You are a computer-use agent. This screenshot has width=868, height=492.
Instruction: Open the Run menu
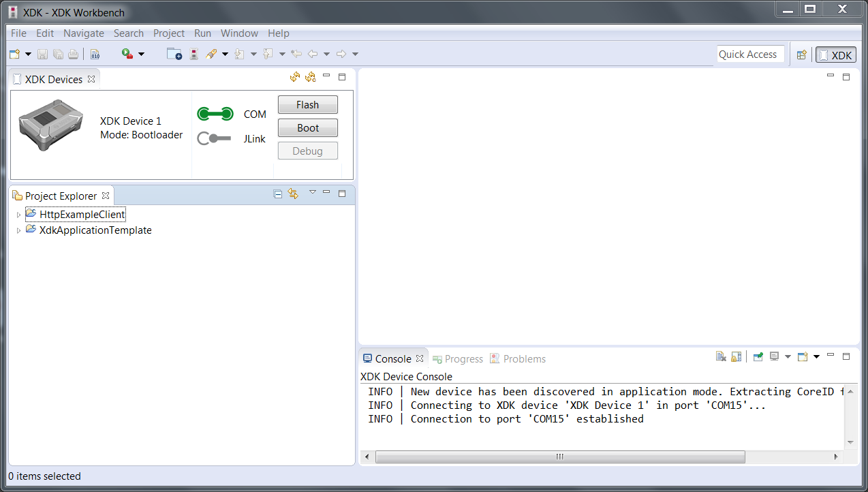coord(202,33)
